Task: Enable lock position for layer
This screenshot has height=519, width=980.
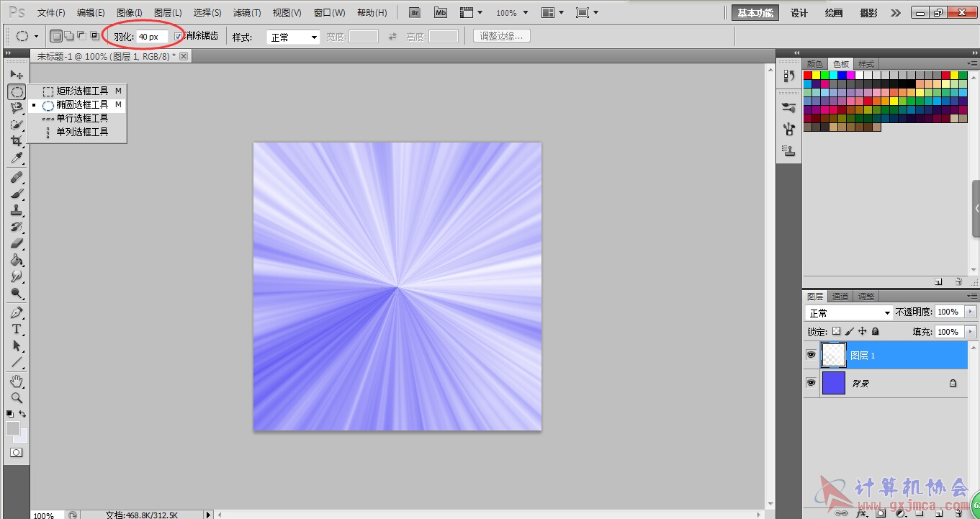Action: point(862,332)
